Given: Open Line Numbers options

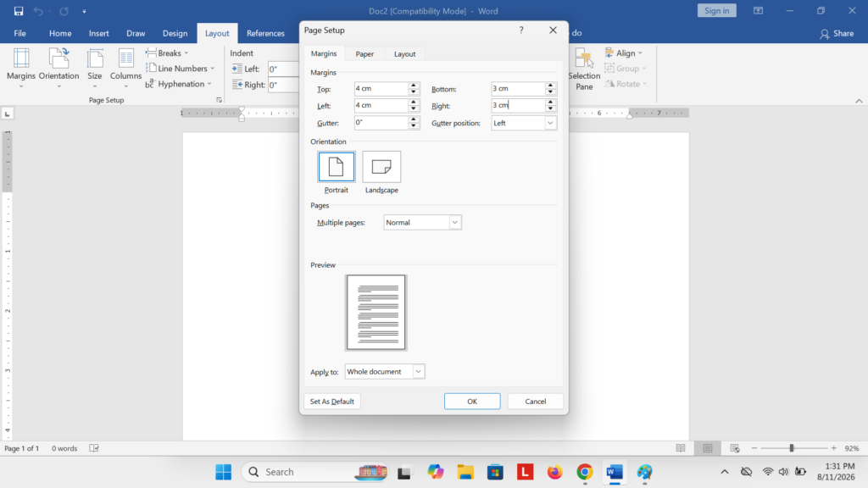Looking at the screenshot, I should click(180, 69).
